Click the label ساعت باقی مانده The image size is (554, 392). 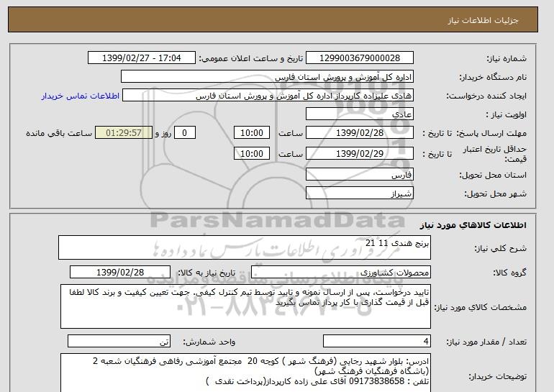tap(59, 133)
